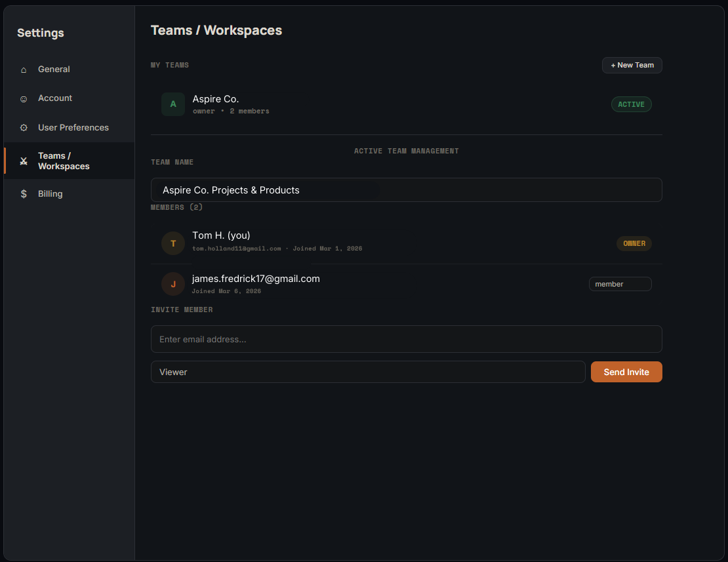Toggle the ACTIVE status badge on Aspire Co.

[631, 104]
